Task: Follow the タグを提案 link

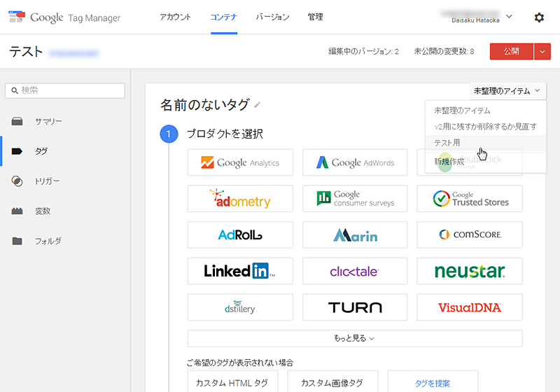Action: [433, 383]
